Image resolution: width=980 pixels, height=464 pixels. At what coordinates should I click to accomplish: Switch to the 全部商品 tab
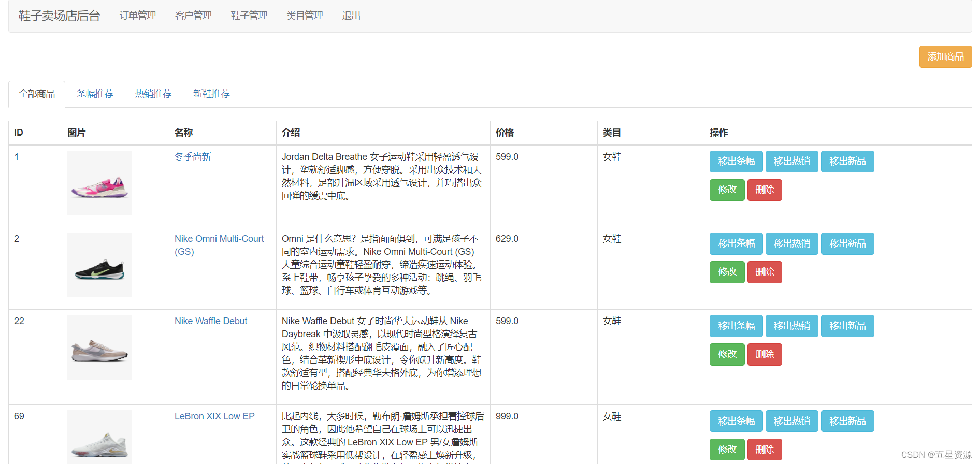pos(37,94)
